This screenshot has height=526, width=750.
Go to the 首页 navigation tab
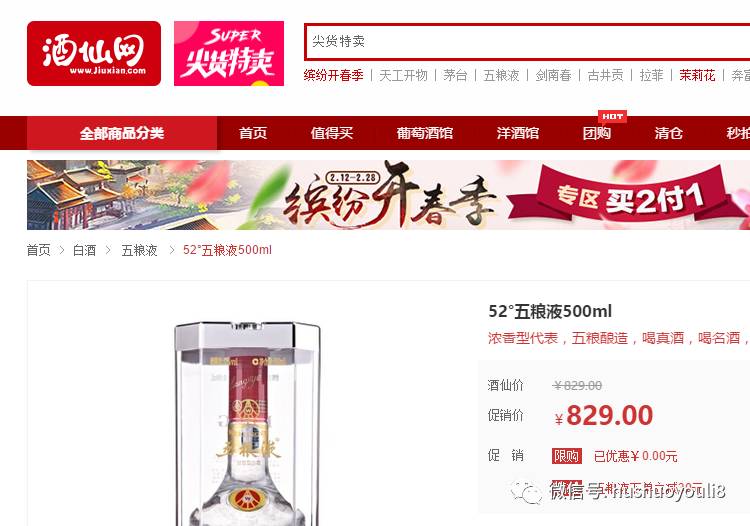coord(253,133)
